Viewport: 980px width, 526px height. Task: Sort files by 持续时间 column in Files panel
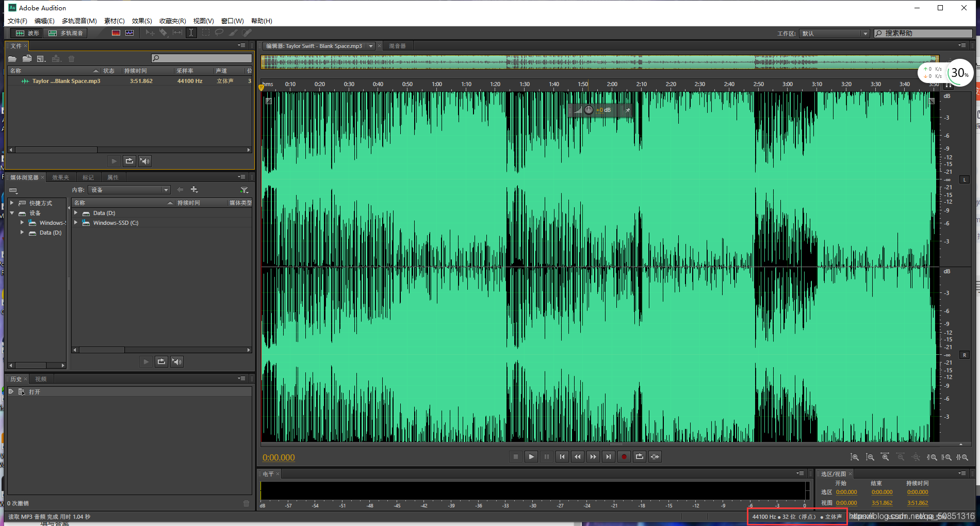pyautogui.click(x=148, y=71)
